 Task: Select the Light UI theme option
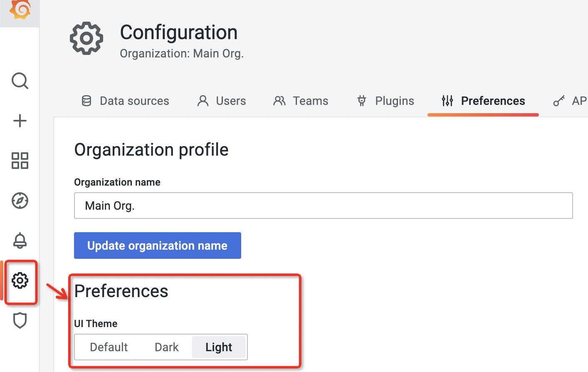(219, 347)
